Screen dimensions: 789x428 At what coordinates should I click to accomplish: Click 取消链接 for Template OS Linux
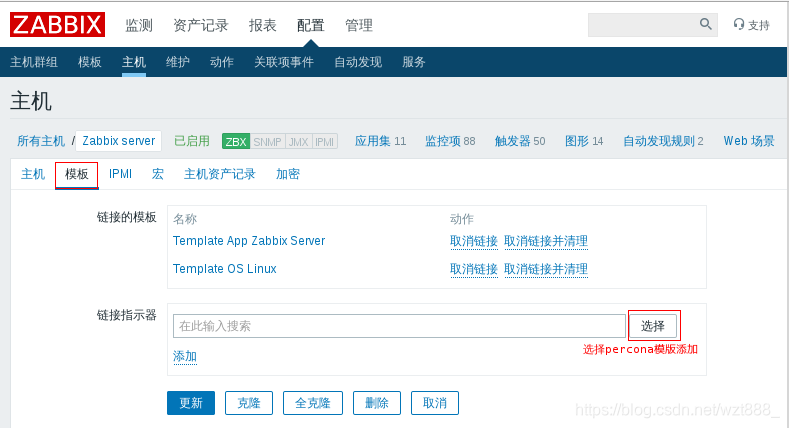tap(474, 270)
